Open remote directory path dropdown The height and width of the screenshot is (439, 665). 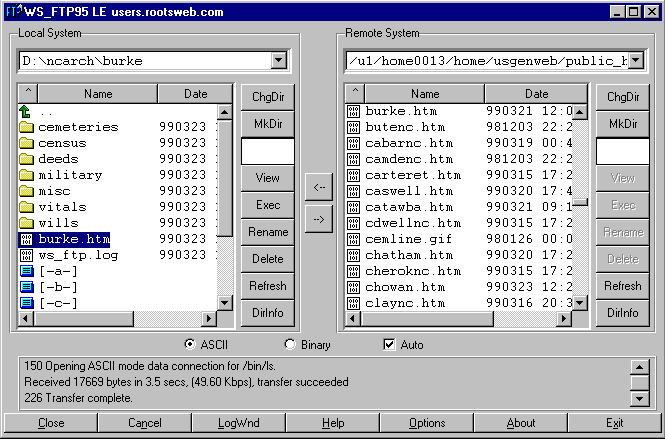(x=634, y=61)
